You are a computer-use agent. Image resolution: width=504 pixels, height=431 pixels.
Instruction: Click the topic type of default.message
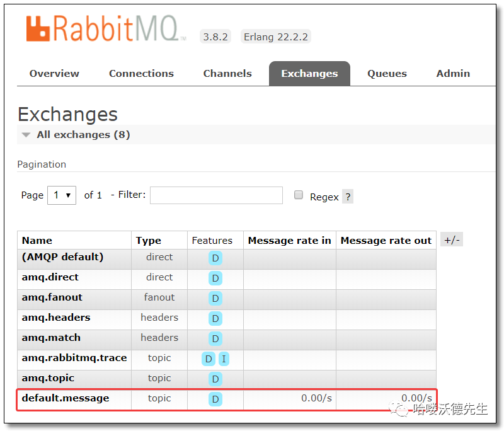click(159, 398)
